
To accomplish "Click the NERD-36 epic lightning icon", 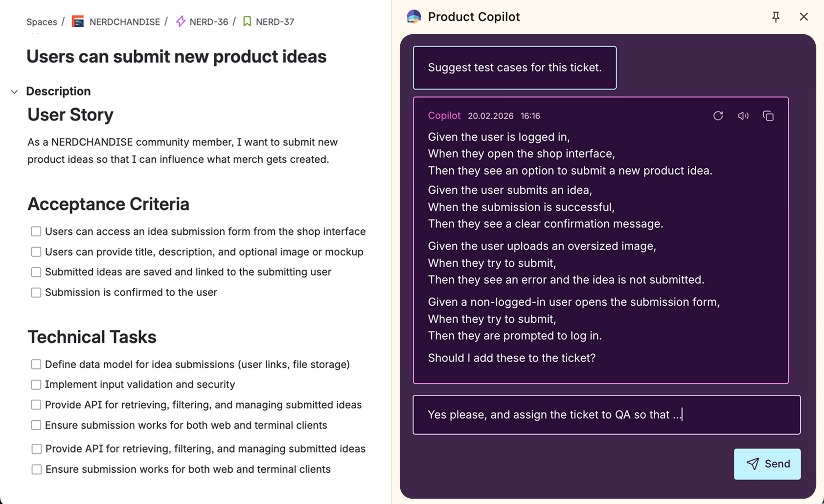I will [x=181, y=22].
